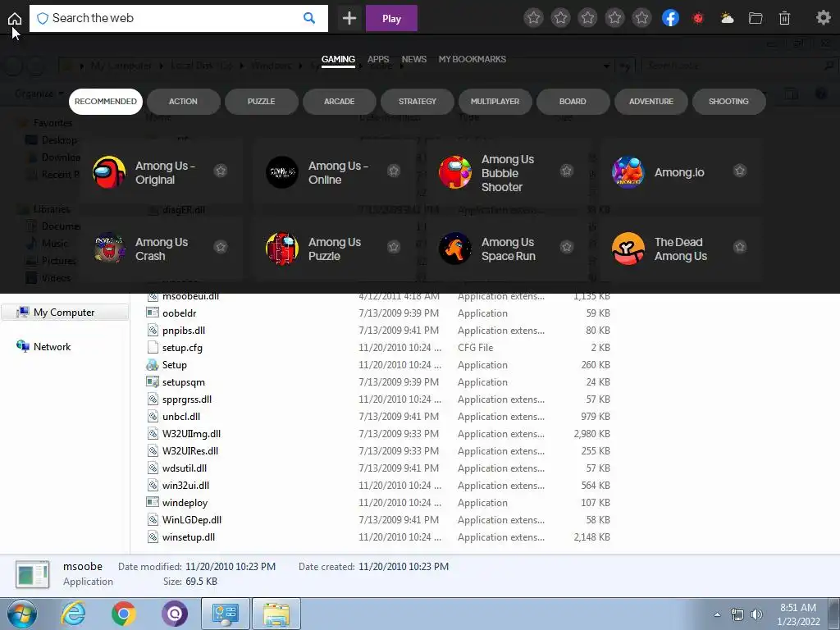840x630 pixels.
Task: Favorite Among Us - Original with its star
Action: click(220, 171)
